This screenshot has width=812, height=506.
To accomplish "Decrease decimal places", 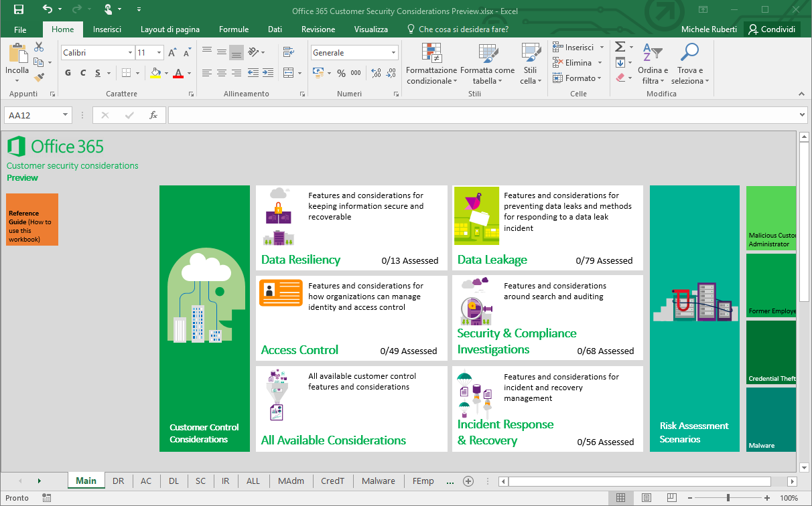I will point(391,73).
